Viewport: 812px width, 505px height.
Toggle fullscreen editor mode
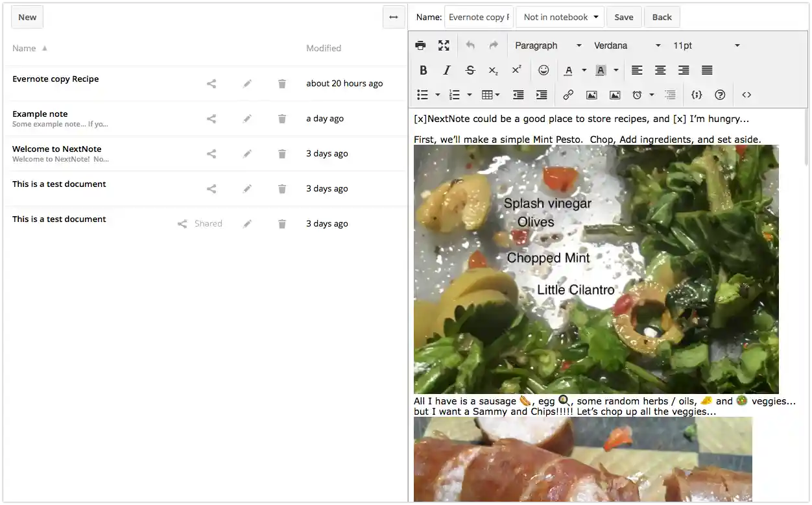[444, 45]
